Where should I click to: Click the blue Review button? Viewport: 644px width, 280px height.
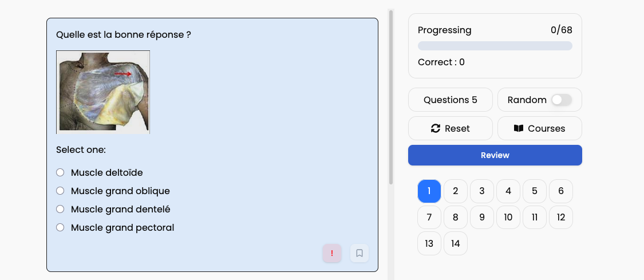(495, 155)
